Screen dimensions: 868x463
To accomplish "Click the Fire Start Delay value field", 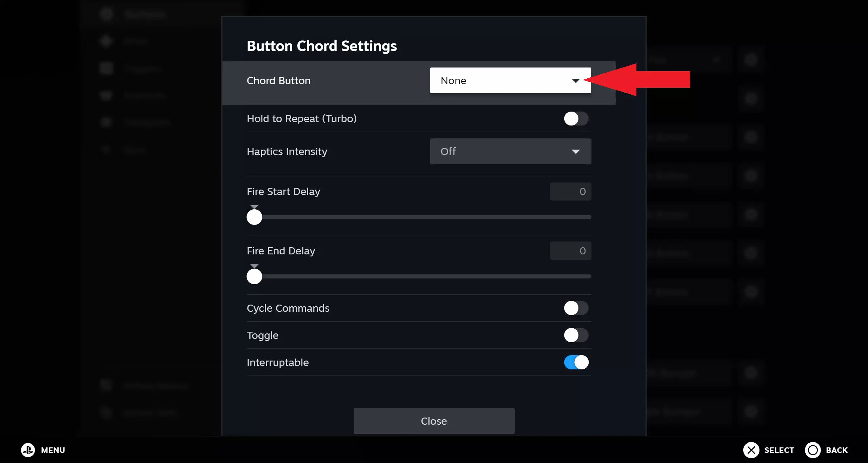I will tap(570, 192).
